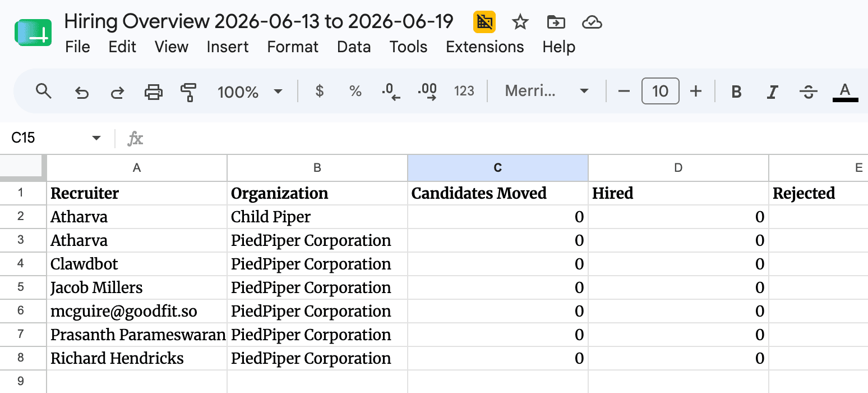This screenshot has width=868, height=393.
Task: Select Candidates Moved value for Richard Hendricks
Action: tap(498, 358)
